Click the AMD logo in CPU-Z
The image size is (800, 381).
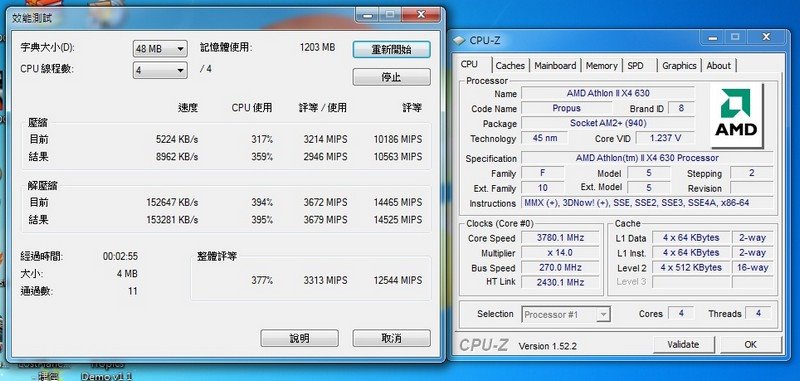point(736,115)
